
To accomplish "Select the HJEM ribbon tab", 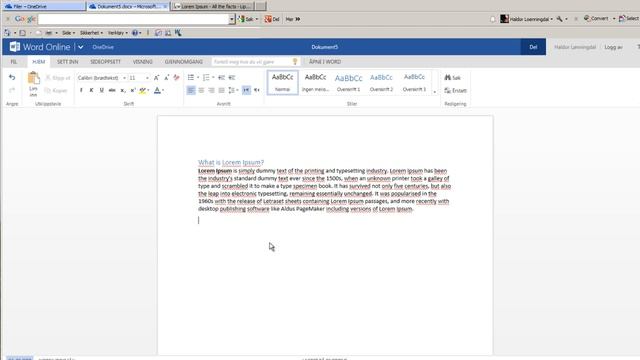I will [x=39, y=62].
